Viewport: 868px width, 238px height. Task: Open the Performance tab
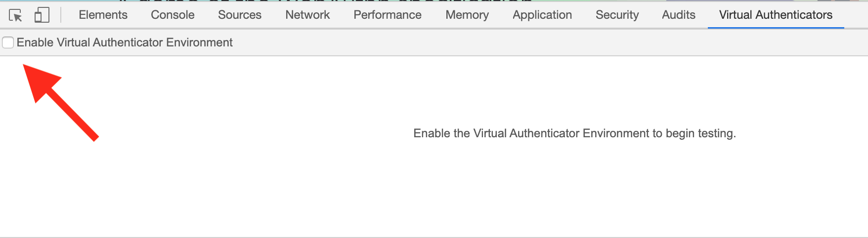[x=388, y=15]
